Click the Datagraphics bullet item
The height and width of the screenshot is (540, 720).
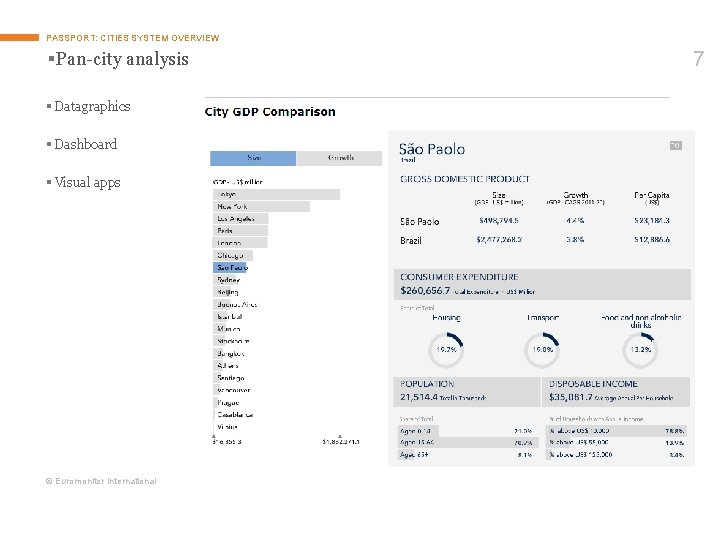click(92, 106)
